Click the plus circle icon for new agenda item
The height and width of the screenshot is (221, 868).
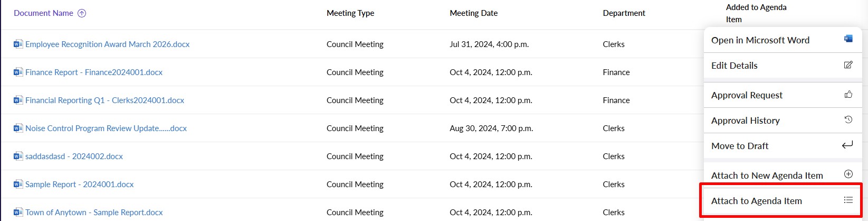[848, 174]
